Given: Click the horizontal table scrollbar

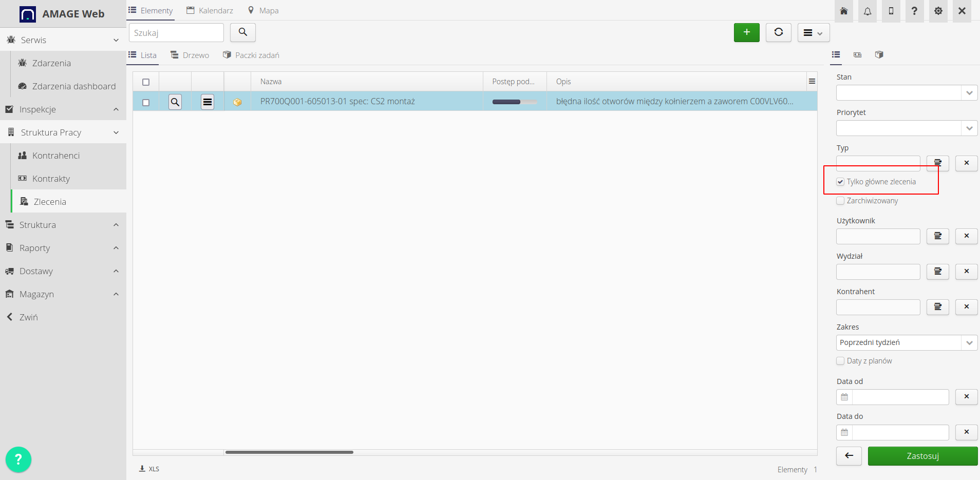Looking at the screenshot, I should click(x=289, y=452).
